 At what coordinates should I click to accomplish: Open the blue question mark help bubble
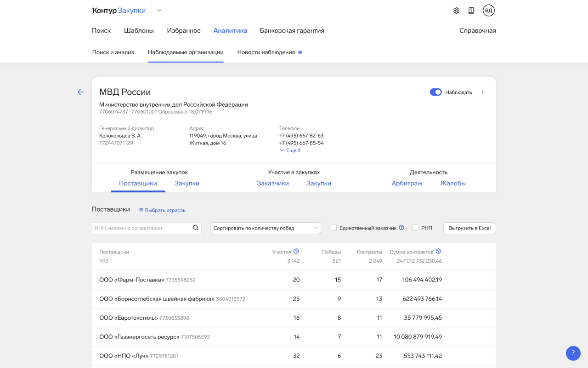click(x=573, y=353)
